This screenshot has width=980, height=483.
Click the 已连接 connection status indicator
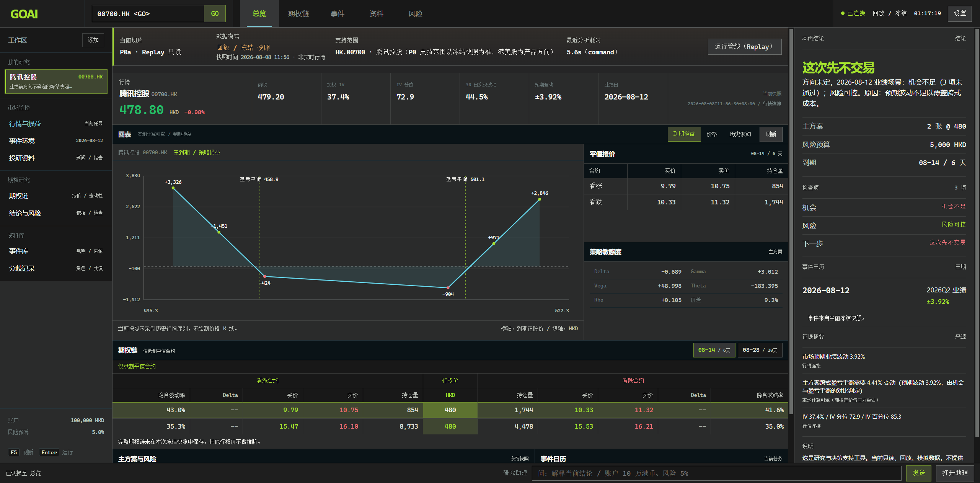[x=853, y=13]
